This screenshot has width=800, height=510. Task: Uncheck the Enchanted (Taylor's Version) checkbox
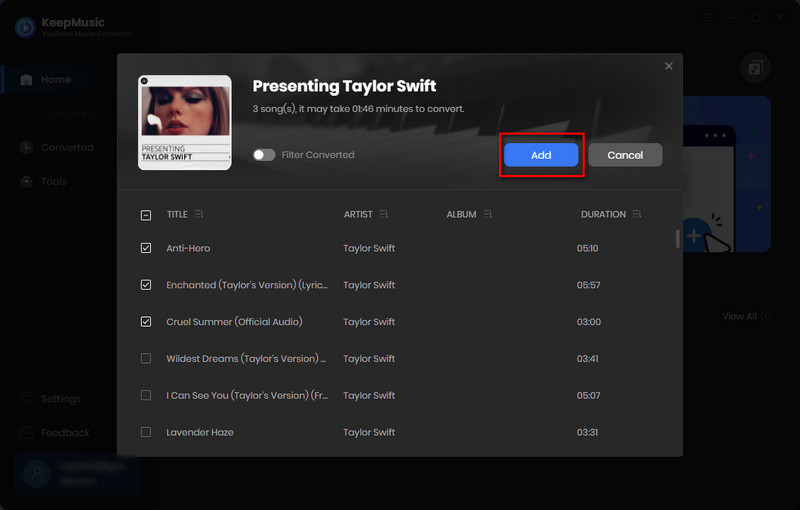click(x=146, y=285)
